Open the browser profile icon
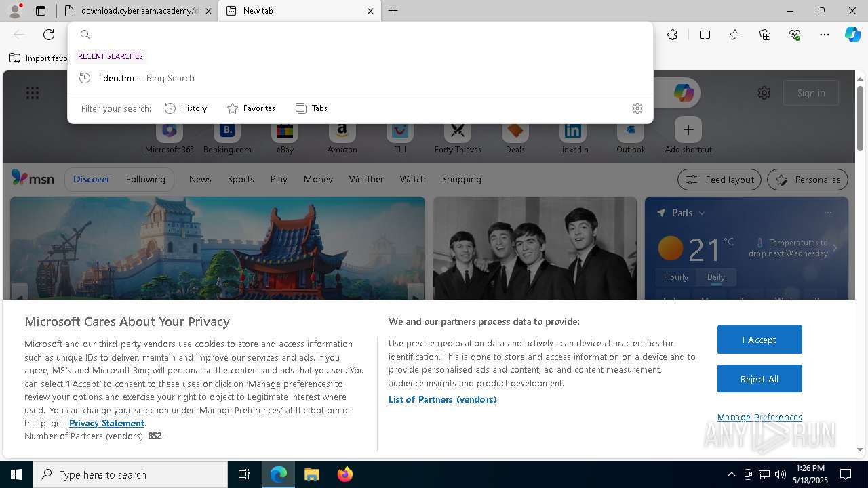868x488 pixels. [x=15, y=11]
